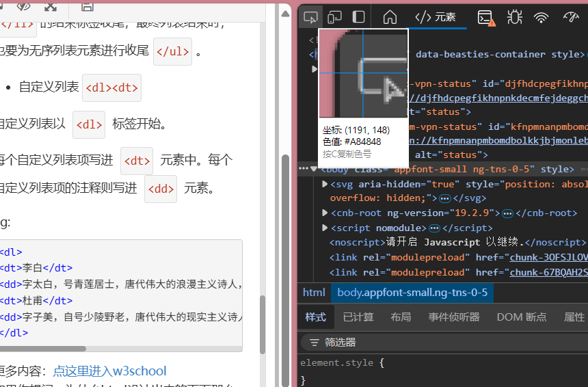Image resolution: width=588 pixels, height=387 pixels.
Task: Toggle device emulation icon in DevTools
Action: click(334, 17)
